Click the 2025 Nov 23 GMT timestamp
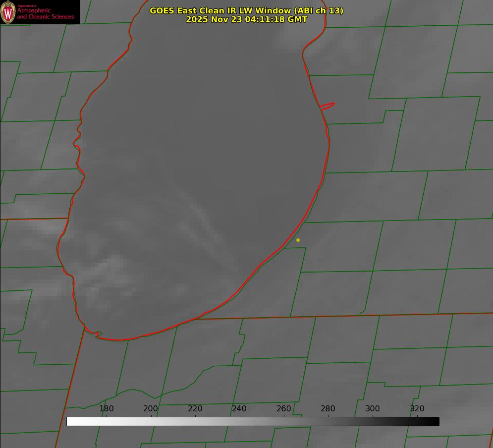This screenshot has width=493, height=448. (x=247, y=19)
